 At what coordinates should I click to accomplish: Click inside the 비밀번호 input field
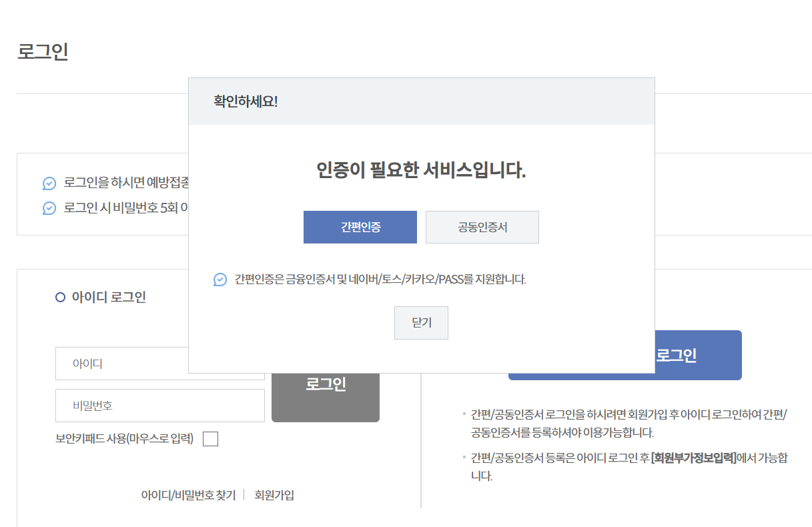[x=160, y=405]
